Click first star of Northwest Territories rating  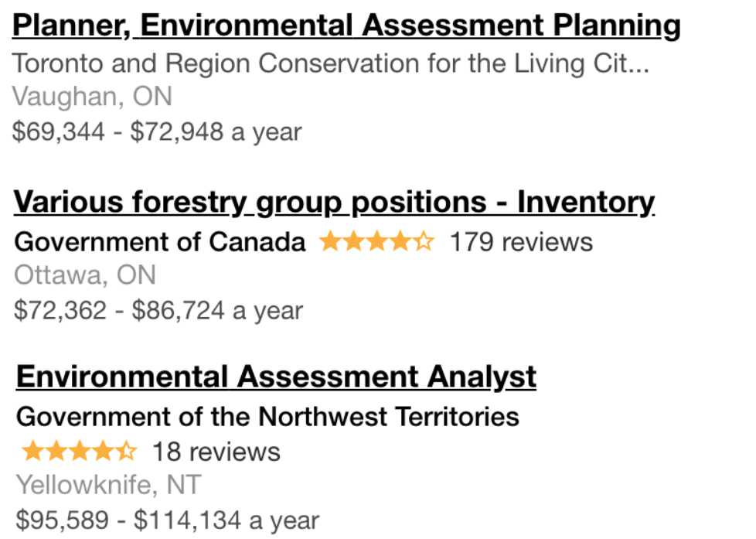click(32, 451)
